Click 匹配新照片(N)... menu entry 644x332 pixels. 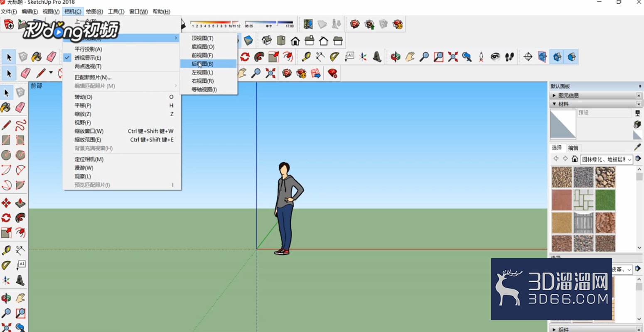(x=122, y=77)
